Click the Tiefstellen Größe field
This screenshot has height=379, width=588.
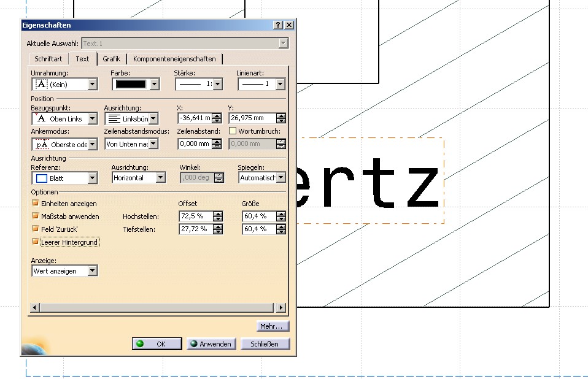(x=260, y=229)
